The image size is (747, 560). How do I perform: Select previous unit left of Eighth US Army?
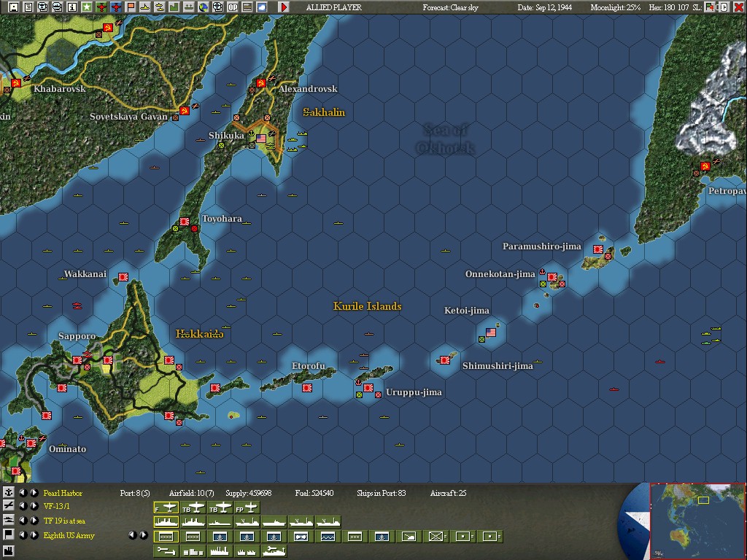tap(23, 535)
